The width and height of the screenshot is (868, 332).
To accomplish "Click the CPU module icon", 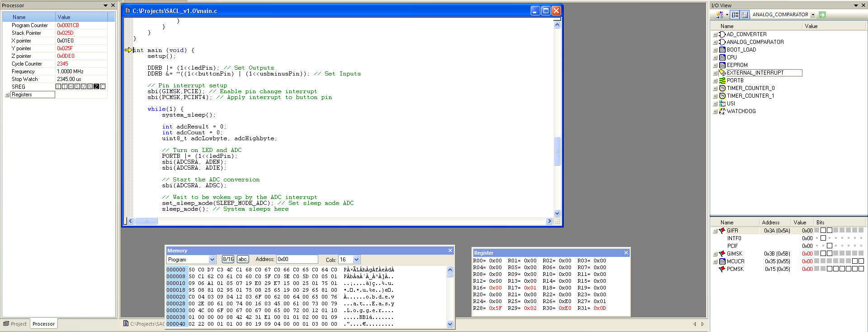I will (722, 57).
